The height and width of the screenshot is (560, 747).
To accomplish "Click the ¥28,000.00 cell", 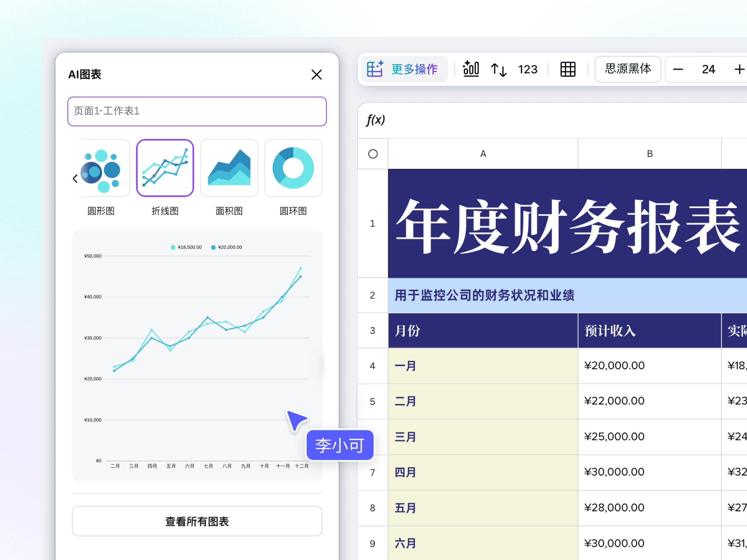I will [650, 508].
